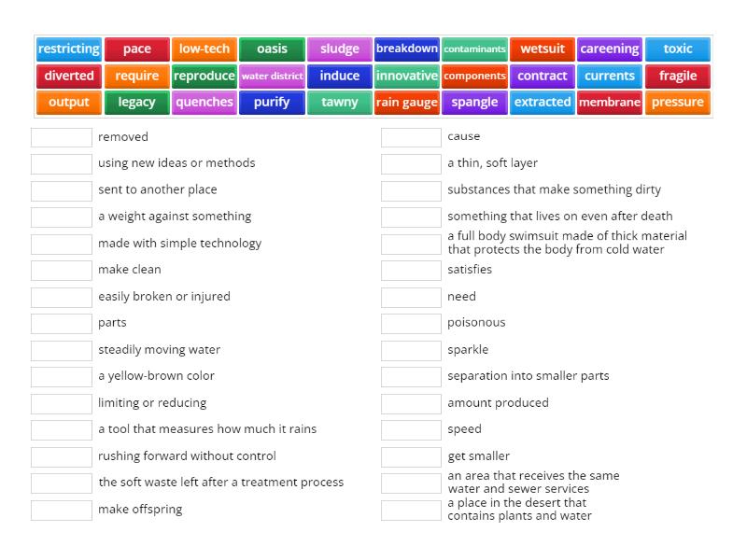
Task: Click the "careening" word tile
Action: click(x=609, y=49)
